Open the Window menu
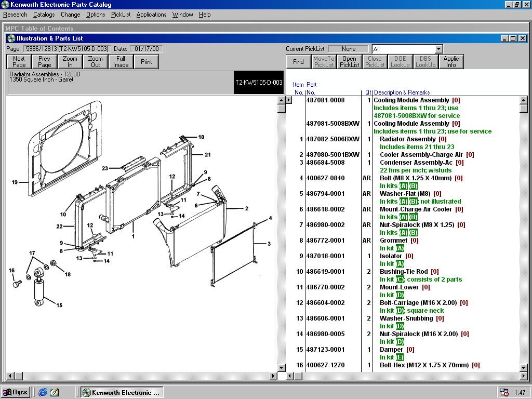 coord(182,15)
